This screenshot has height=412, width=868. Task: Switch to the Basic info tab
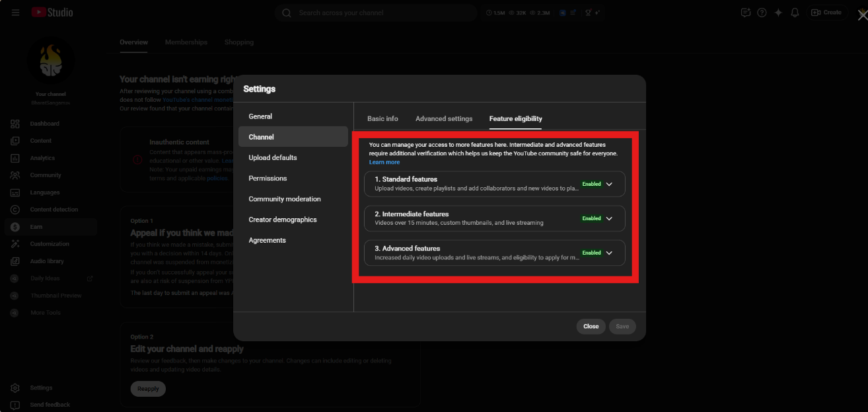[x=382, y=119]
